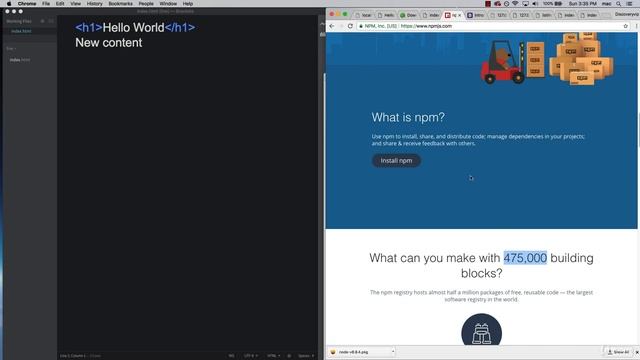Open the Chrome three-dot menu
The width and height of the screenshot is (640, 360).
(636, 26)
